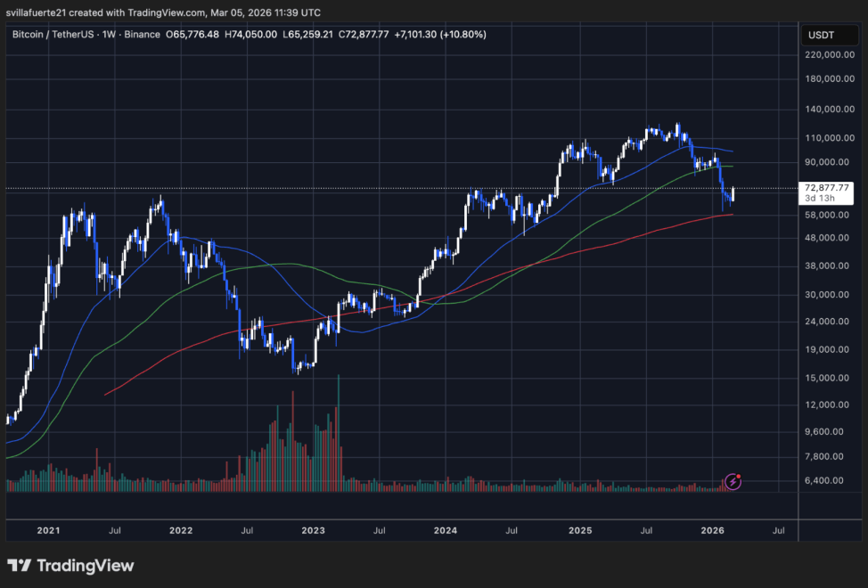This screenshot has width=868, height=588.
Task: Select the 2026 label on time axis
Action: click(712, 530)
